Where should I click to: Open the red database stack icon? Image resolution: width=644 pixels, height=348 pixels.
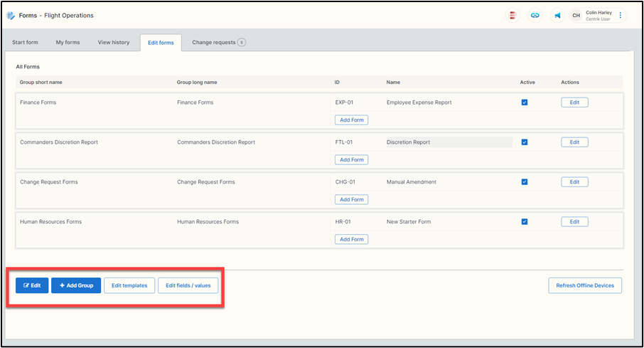pos(512,15)
